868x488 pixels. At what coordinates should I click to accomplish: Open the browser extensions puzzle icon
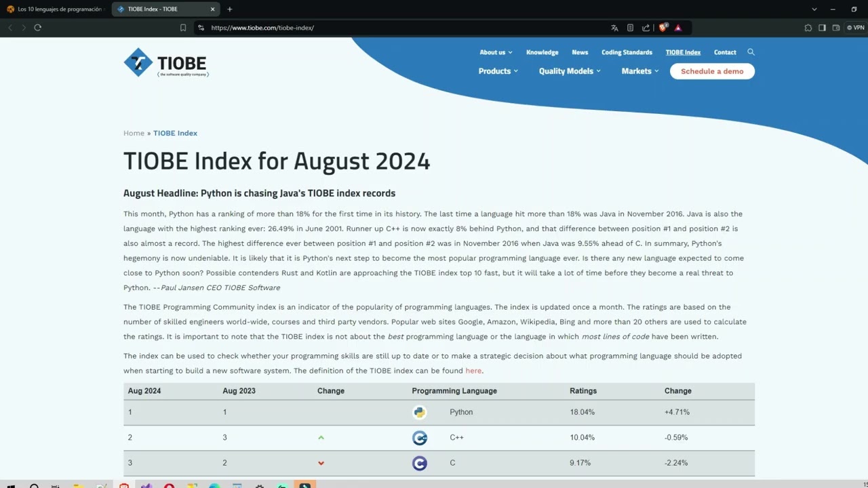coord(808,28)
